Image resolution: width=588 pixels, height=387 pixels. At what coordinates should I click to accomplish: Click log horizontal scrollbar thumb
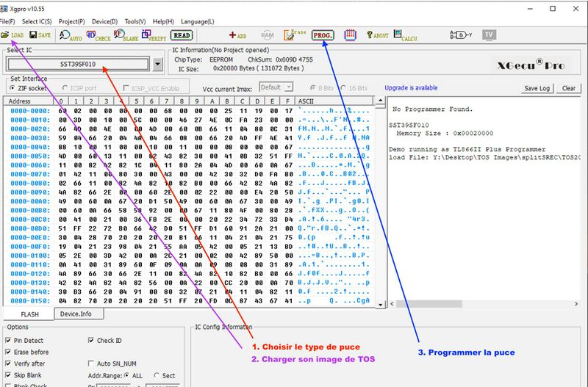[429, 304]
